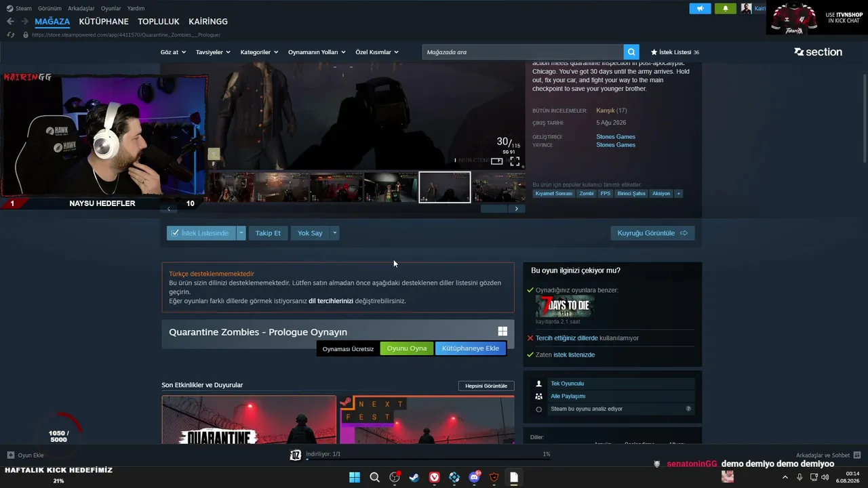Open Arkadaşlar ve Sohbet friends icon
The image size is (868, 488).
tap(857, 455)
